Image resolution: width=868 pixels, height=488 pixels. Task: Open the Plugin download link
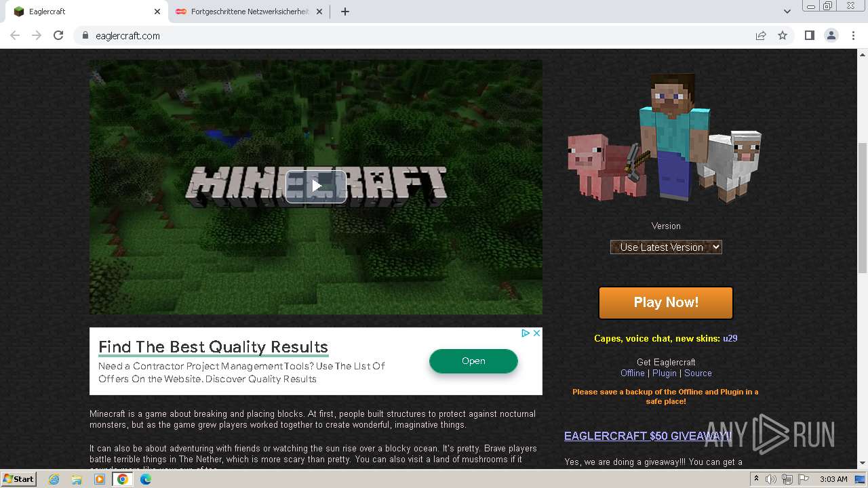[665, 373]
